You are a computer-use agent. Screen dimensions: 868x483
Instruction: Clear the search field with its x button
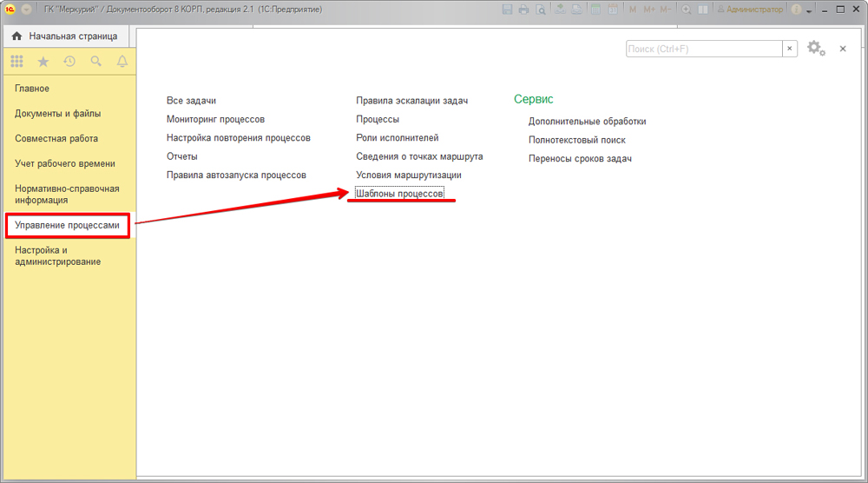tap(790, 50)
